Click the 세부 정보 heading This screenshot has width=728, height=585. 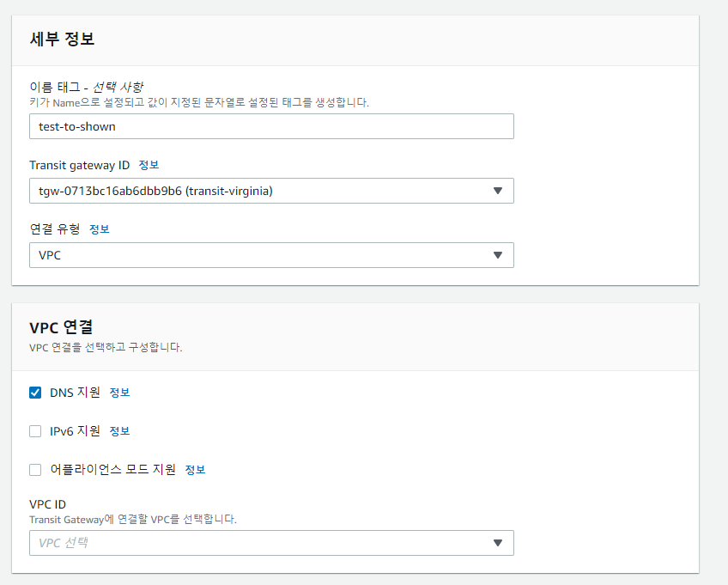tap(62, 39)
